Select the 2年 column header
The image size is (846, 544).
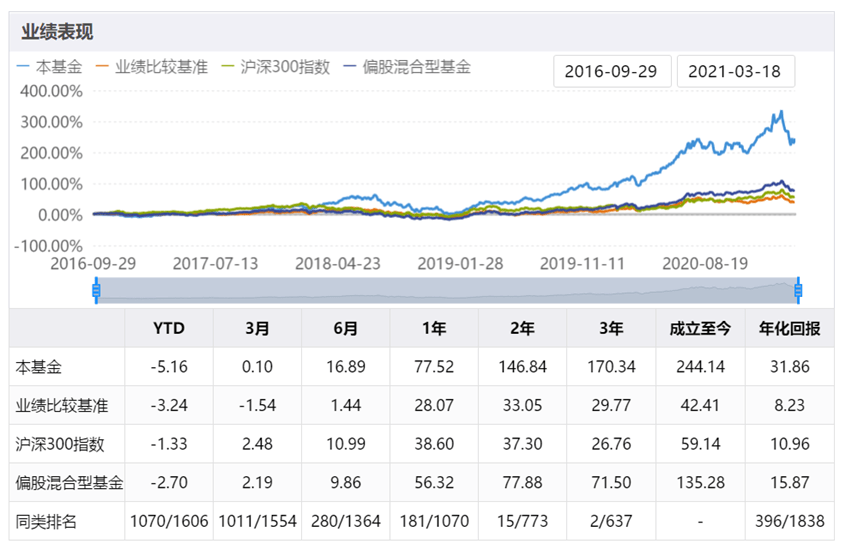click(x=523, y=328)
